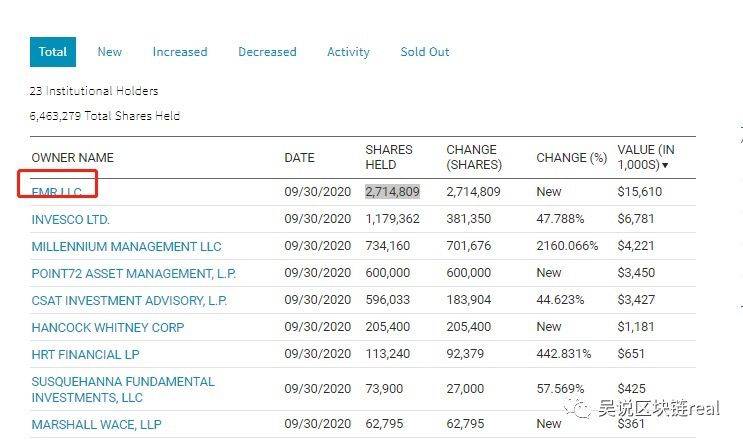Switch to the New tab
Screen dimensions: 743x440
109,52
